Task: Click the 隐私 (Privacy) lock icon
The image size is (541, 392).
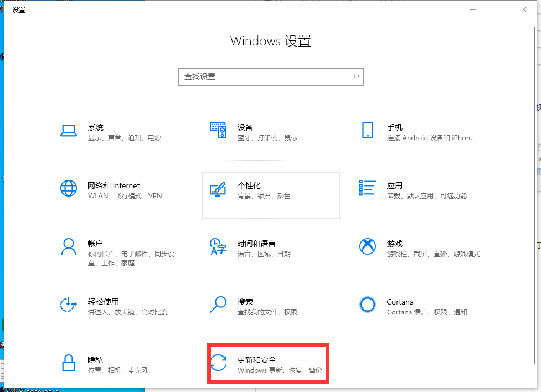Action: 68,363
